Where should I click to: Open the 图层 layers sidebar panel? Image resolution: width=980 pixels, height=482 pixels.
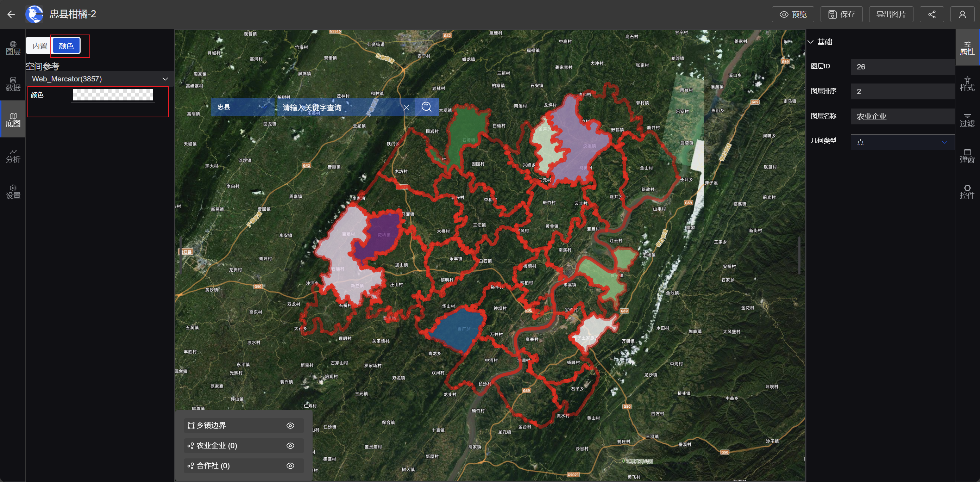point(13,48)
